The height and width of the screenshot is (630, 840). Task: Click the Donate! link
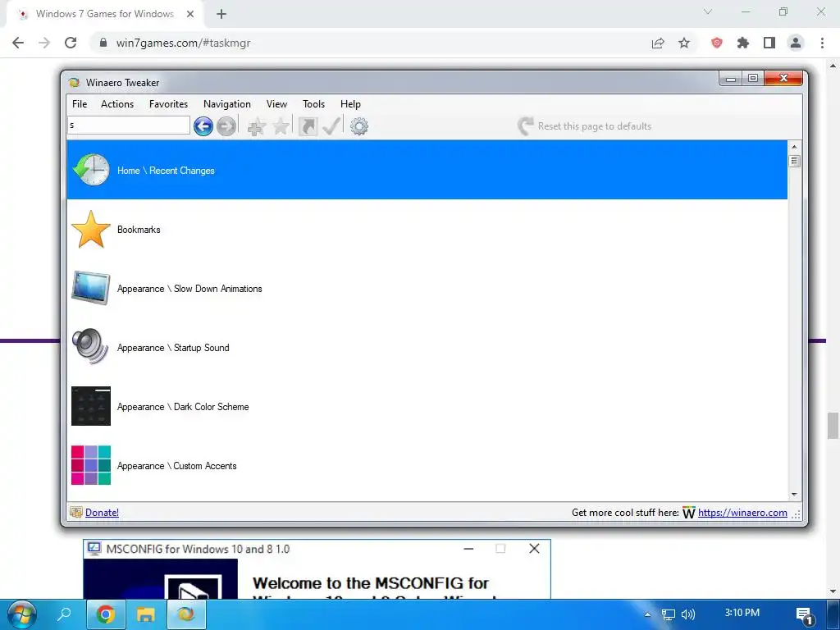tap(103, 513)
